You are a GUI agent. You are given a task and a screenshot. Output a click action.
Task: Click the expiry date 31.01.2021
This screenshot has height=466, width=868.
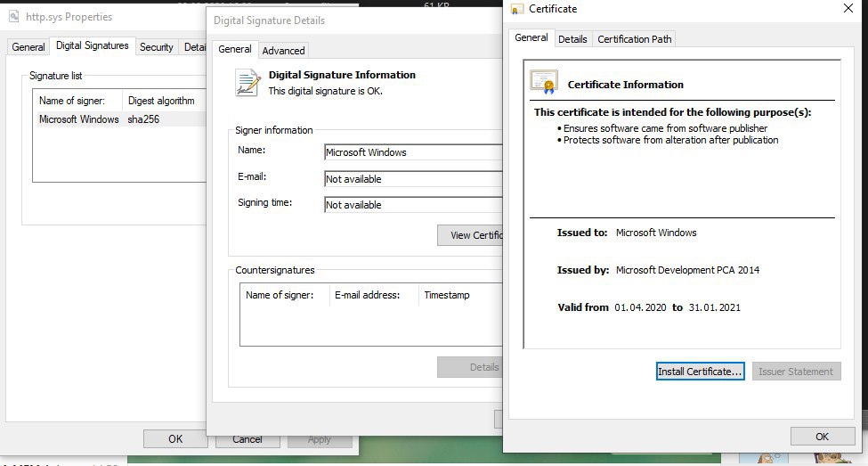715,307
